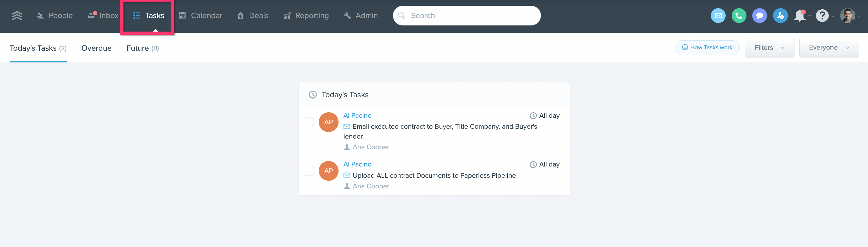This screenshot has width=868, height=247.
Task: Click AP avatar on Email executed contract task
Action: click(x=329, y=122)
